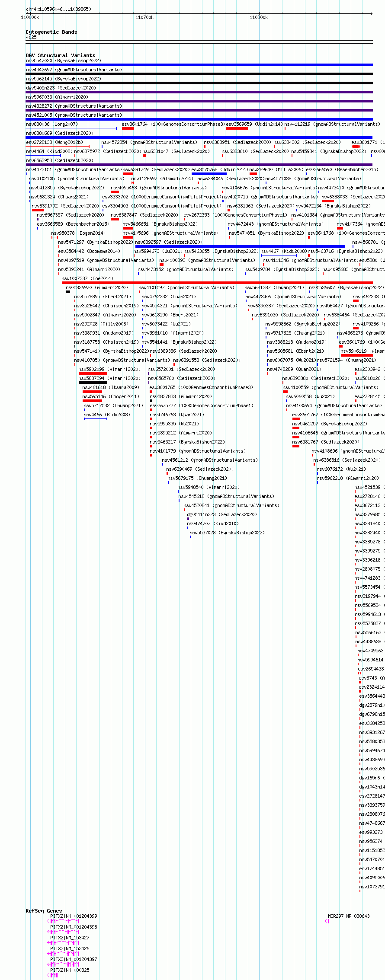Click the 110700k scale label
This screenshot has height=980, width=385.
point(144,17)
